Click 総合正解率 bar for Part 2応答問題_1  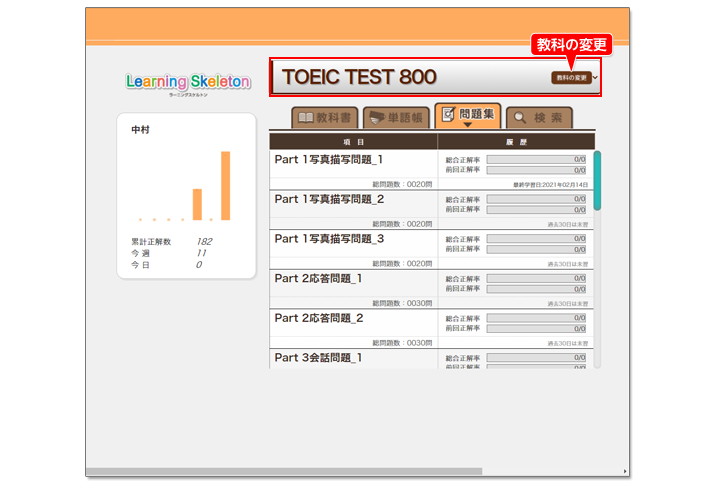[x=536, y=278]
